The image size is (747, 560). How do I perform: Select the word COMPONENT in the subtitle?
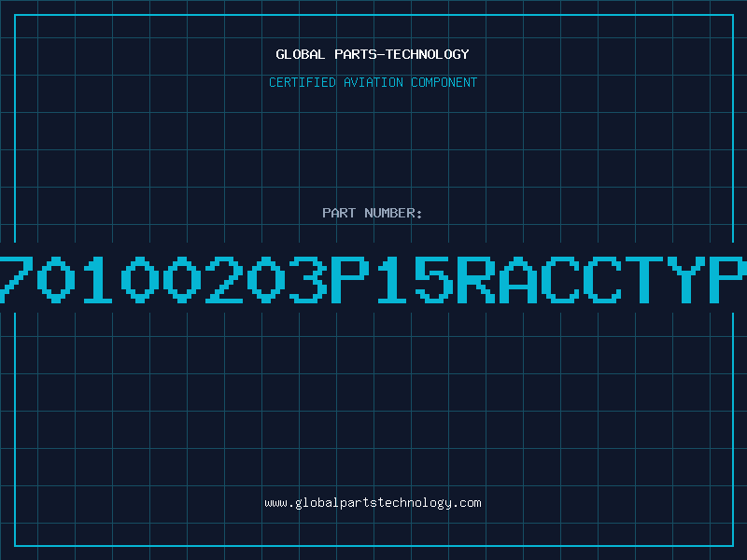[444, 82]
